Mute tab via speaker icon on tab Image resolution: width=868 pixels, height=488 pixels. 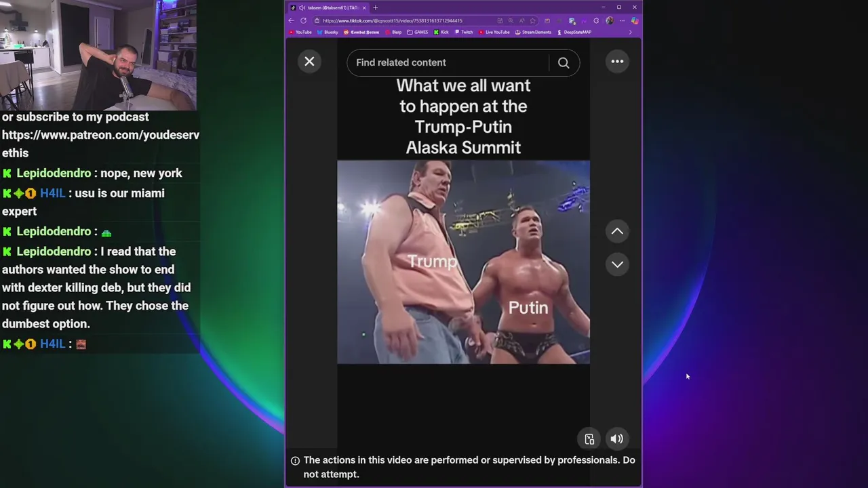click(302, 7)
